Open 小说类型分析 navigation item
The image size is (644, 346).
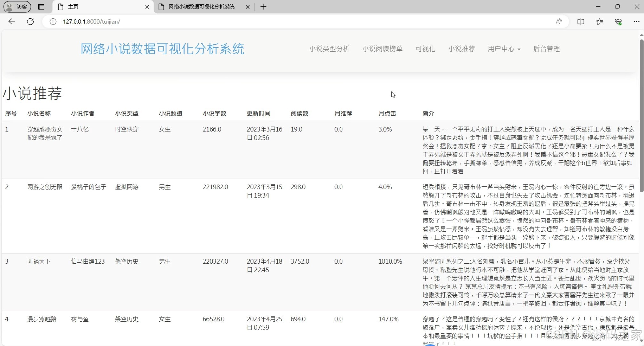(329, 49)
